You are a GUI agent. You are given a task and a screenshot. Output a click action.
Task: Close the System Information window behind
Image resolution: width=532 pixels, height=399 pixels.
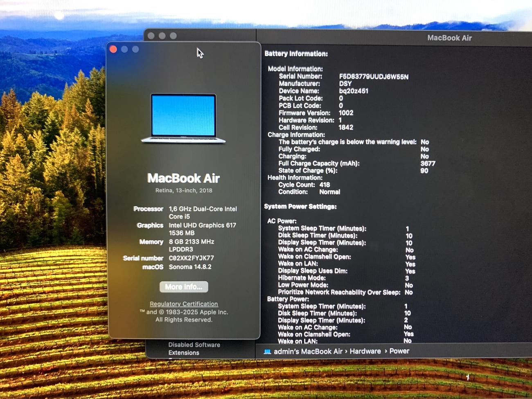[151, 36]
